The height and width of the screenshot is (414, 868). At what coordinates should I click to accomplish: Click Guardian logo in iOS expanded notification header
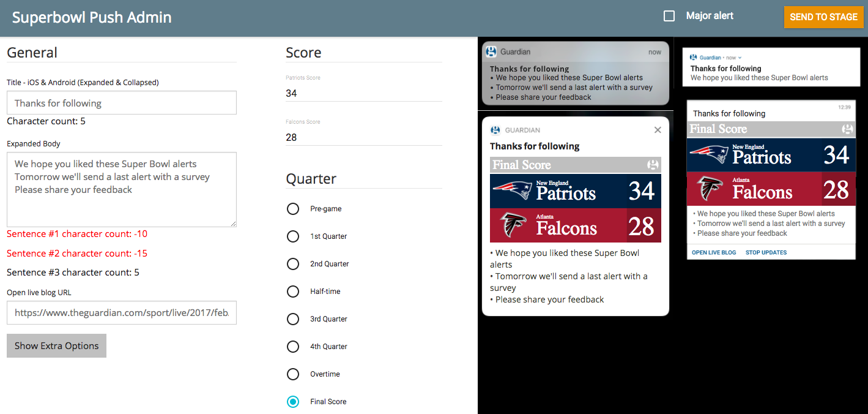pos(494,130)
